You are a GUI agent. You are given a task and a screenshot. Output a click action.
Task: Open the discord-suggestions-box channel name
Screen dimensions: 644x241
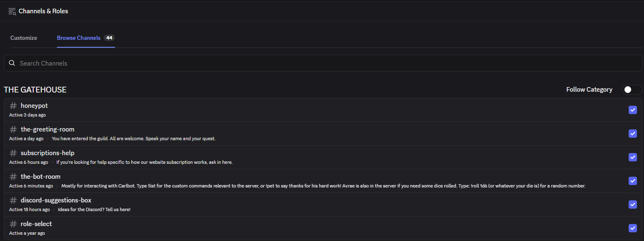pyautogui.click(x=56, y=200)
